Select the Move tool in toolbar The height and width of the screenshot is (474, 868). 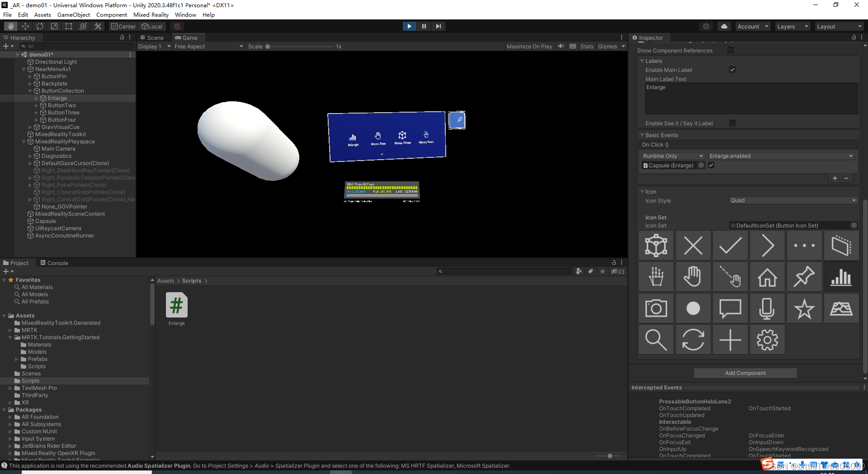25,26
